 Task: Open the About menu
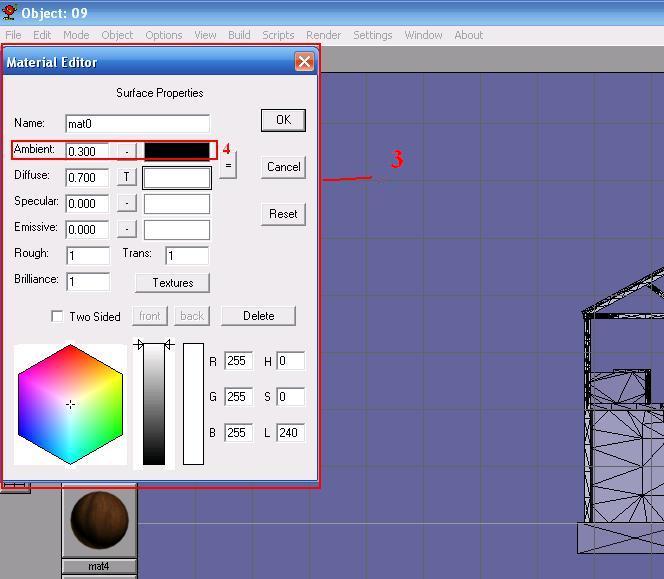tap(469, 35)
